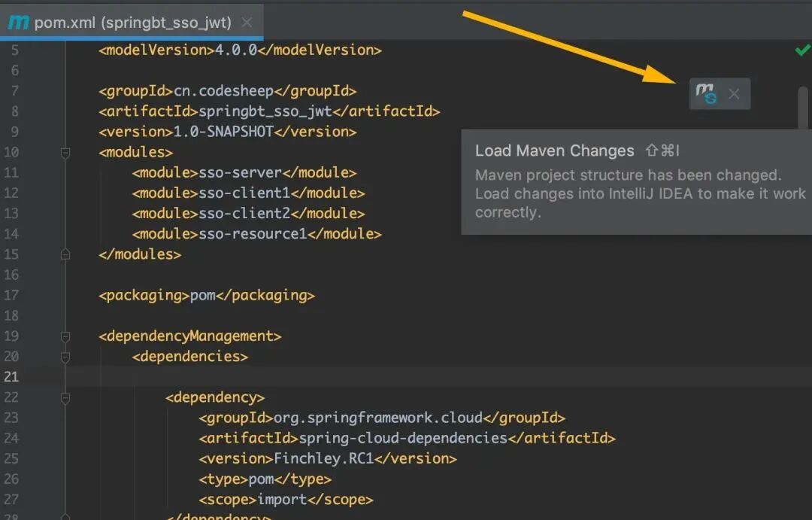
Task: Collapse the dependencies block fold arrow
Action: [65, 356]
